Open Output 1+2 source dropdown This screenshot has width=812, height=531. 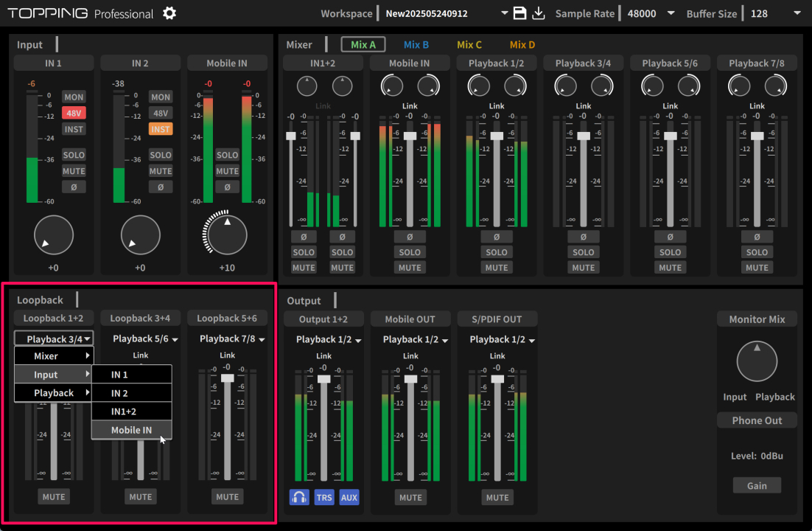[329, 339]
